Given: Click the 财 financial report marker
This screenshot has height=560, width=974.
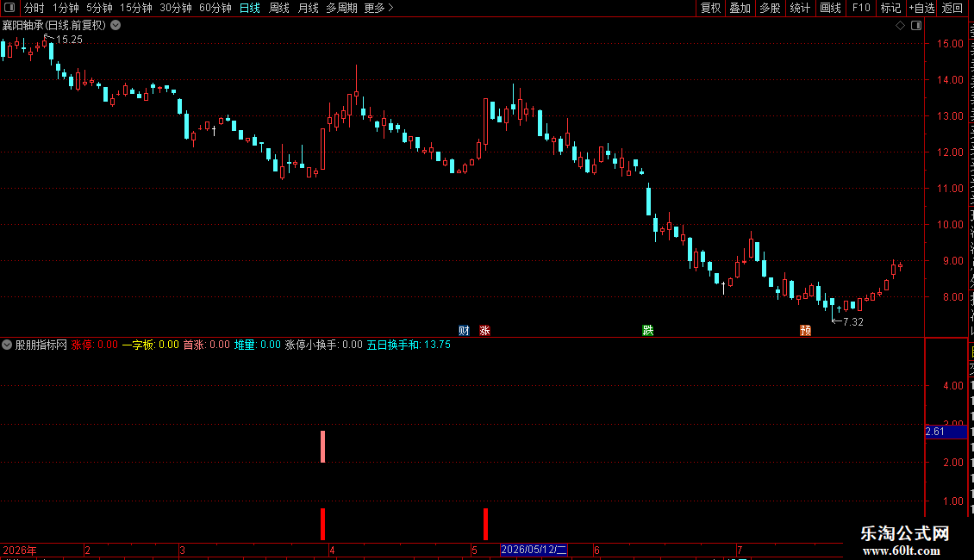Looking at the screenshot, I should [464, 330].
